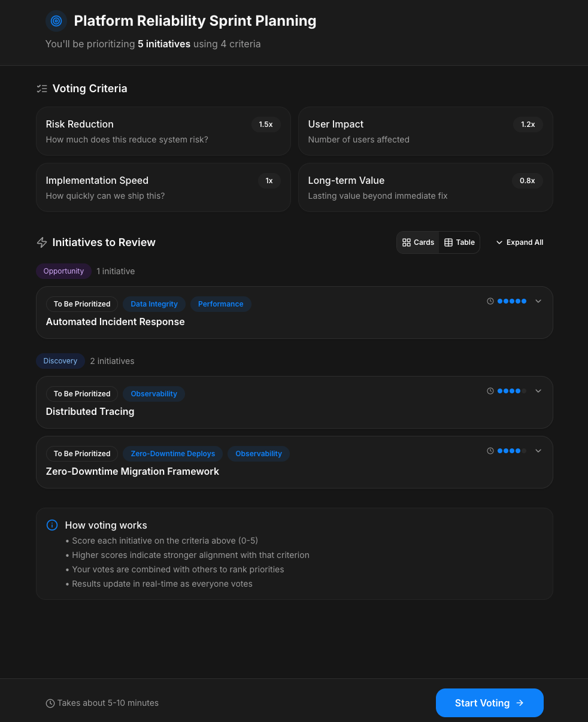588x722 pixels.
Task: Expand the Automated Incident Response card
Action: coord(538,301)
